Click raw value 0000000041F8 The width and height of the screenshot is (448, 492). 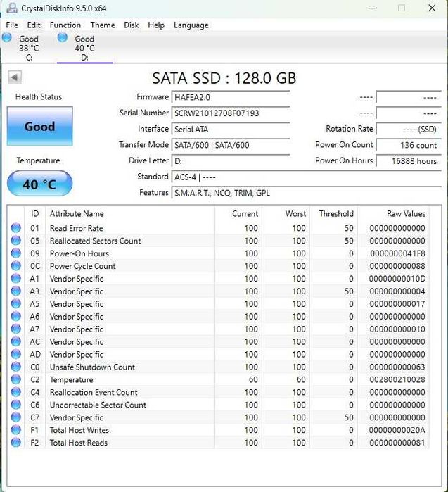397,253
